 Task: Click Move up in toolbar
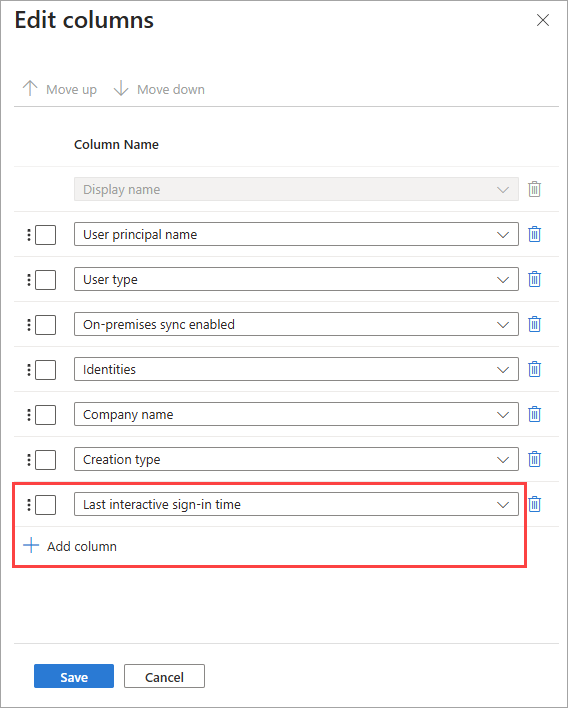(x=60, y=89)
